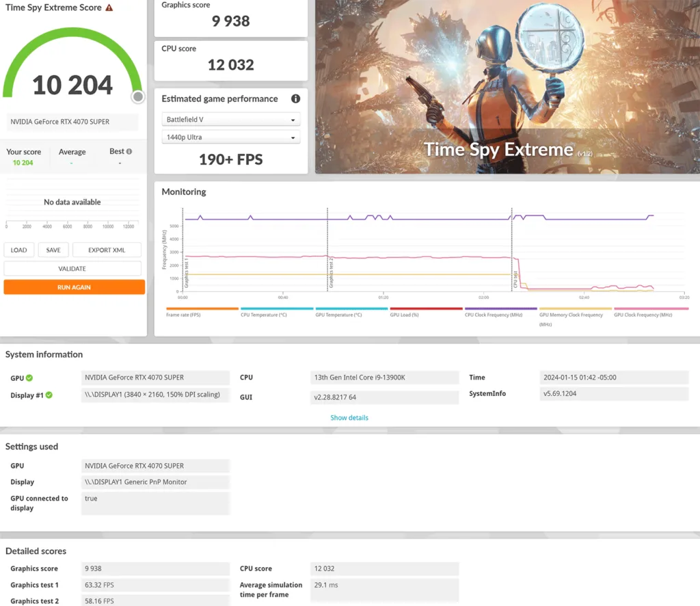700x606 pixels.
Task: Open the Battlefield V game dropdown
Action: pyautogui.click(x=231, y=119)
